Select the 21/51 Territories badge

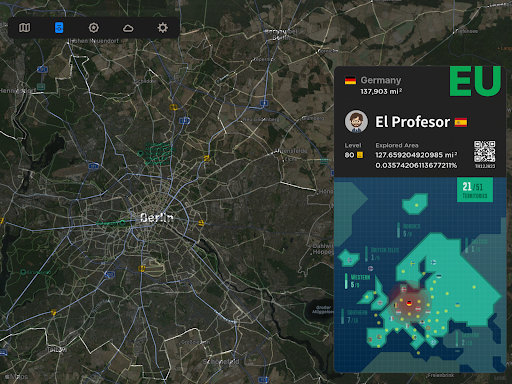475,190
